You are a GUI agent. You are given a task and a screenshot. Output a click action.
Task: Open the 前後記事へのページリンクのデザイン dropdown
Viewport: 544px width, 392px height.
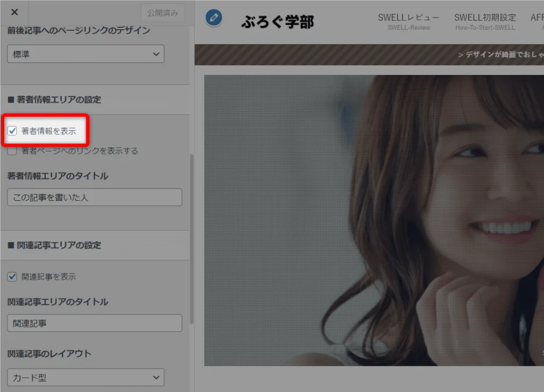85,54
